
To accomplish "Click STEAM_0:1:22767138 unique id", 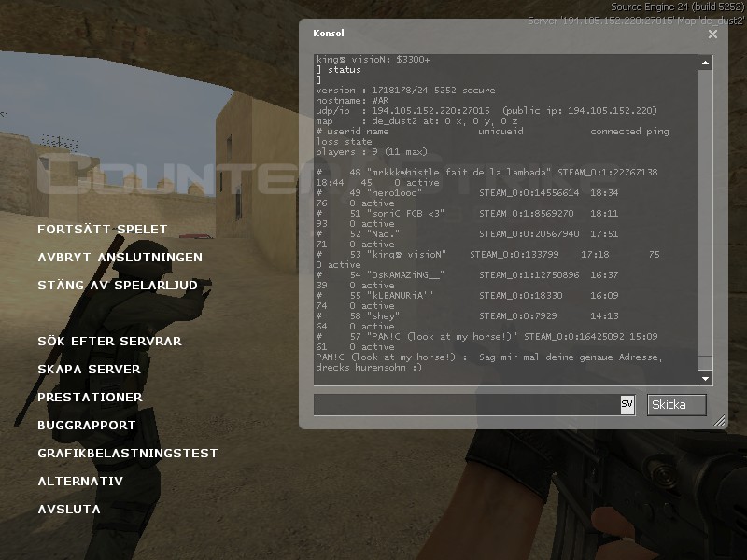I will (608, 173).
